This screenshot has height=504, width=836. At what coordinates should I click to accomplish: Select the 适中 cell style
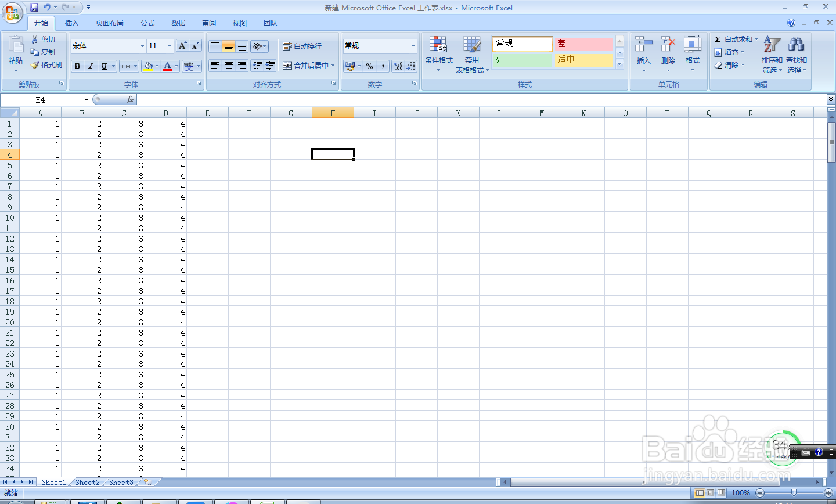point(583,60)
